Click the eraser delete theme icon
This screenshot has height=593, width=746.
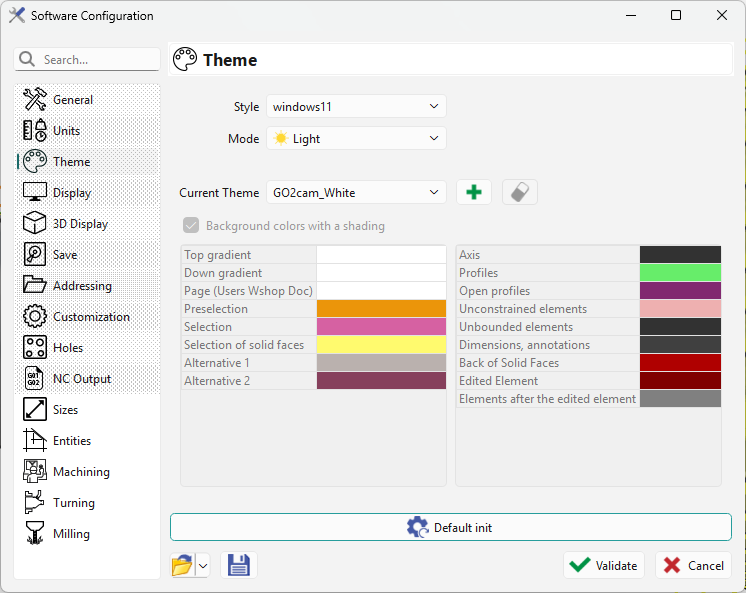(519, 192)
